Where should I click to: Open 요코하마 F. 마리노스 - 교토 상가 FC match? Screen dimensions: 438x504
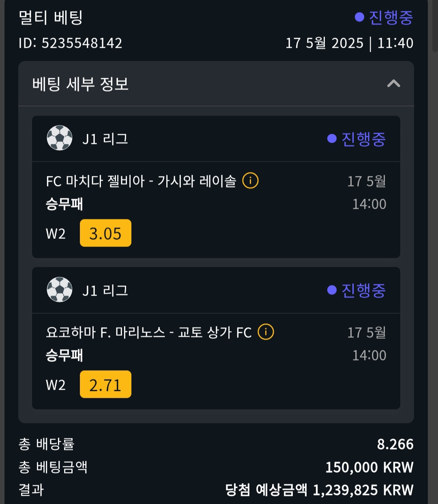coord(148,332)
